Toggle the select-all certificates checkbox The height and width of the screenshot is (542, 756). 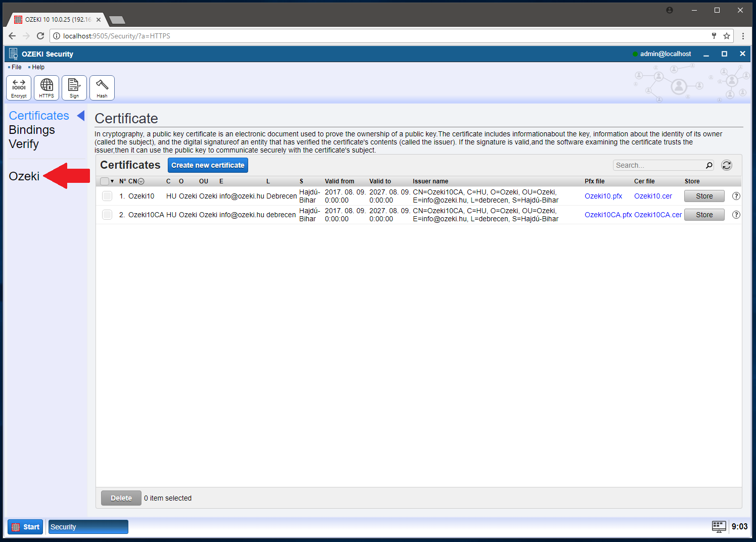(105, 181)
